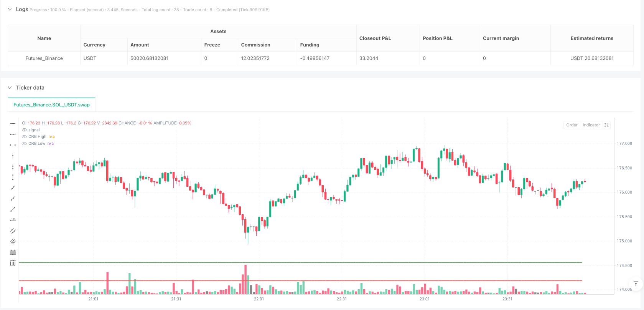Click the estimated returns value USDT 20.68132081
This screenshot has width=644, height=310.
point(592,58)
